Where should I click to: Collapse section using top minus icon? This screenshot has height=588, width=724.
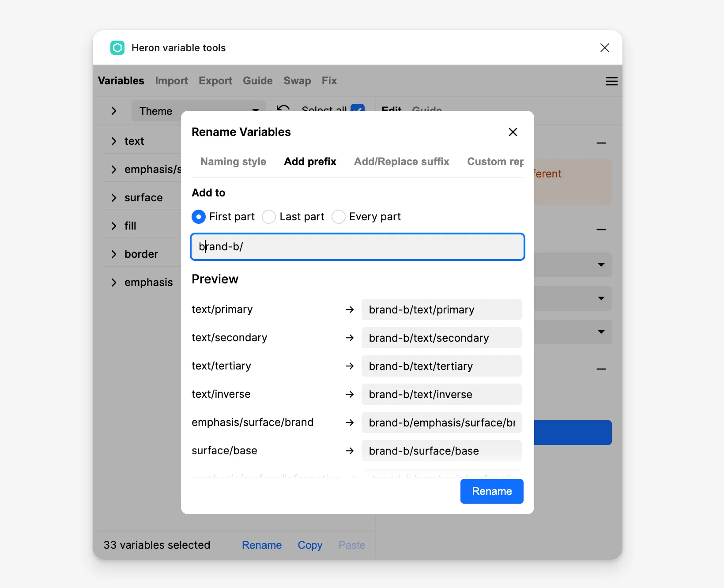pyautogui.click(x=601, y=143)
